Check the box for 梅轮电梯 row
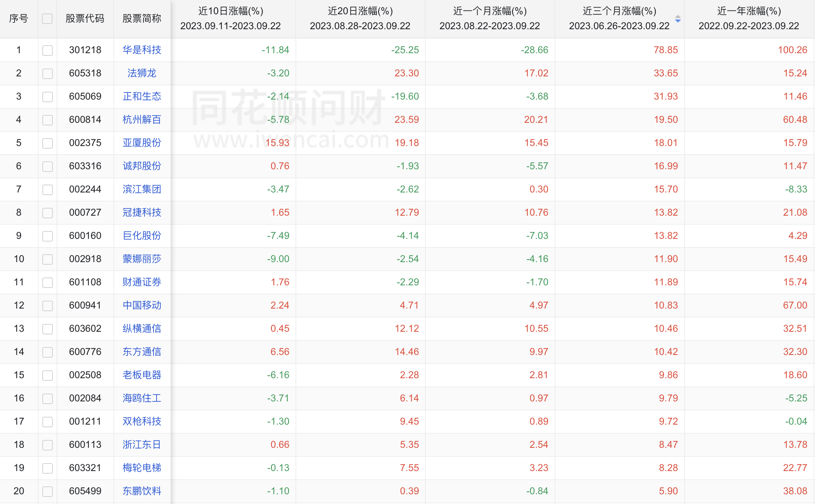Viewport: 815px width, 504px height. (x=48, y=468)
